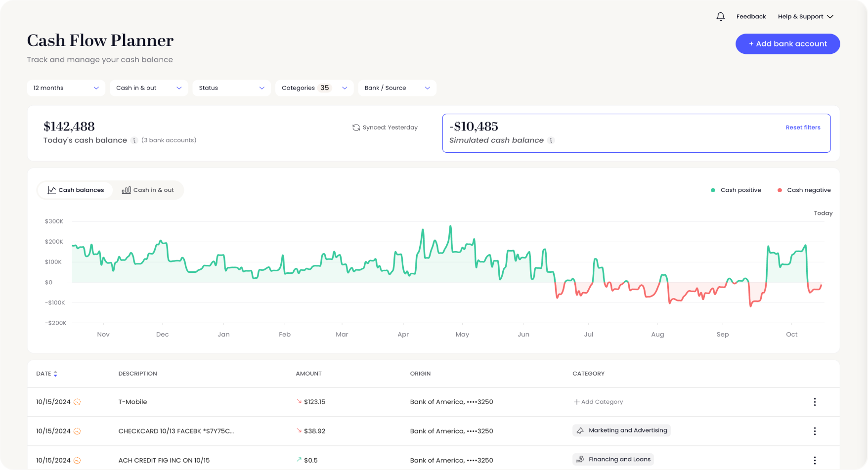Click info icon next to Today's cash balance
Viewport: 868px width, 470px height.
click(x=134, y=140)
